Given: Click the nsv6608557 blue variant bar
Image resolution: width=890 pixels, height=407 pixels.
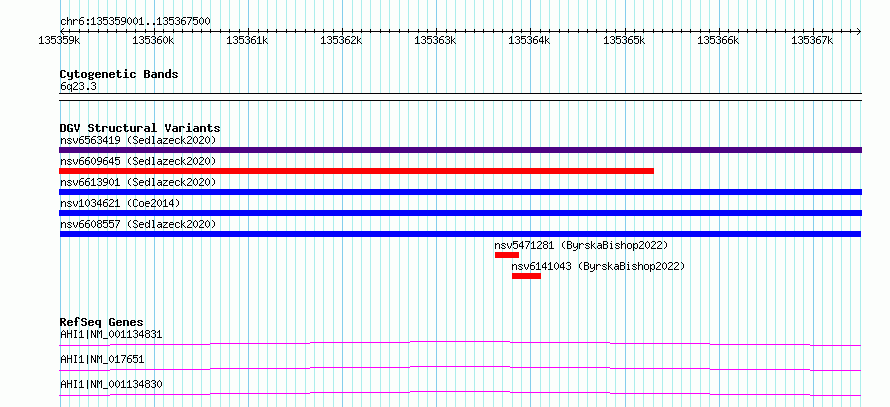Looking at the screenshot, I should coord(460,234).
